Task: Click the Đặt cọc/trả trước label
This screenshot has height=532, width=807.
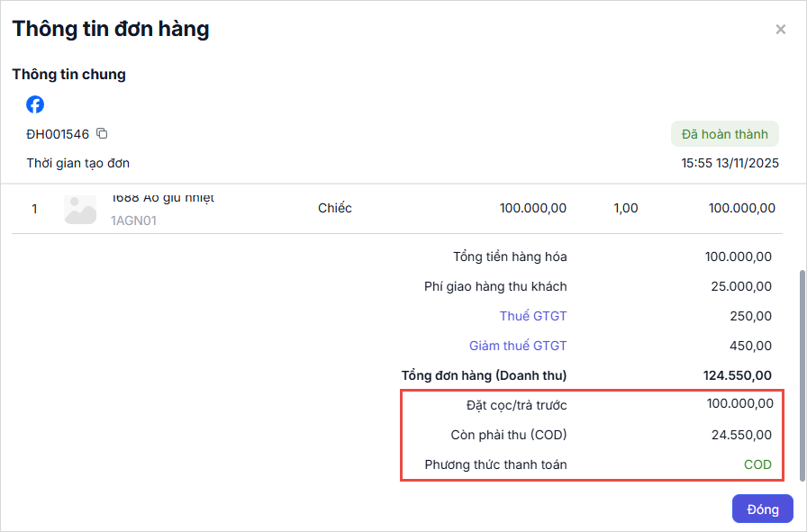Action: (516, 405)
